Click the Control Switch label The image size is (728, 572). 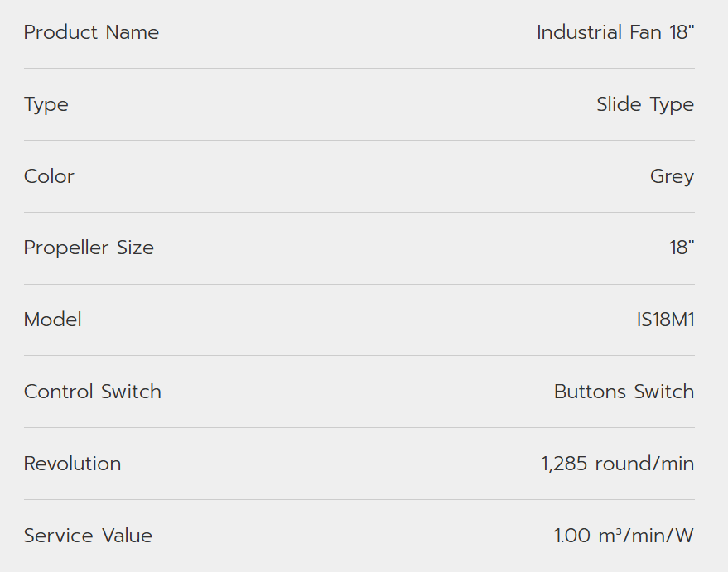(x=93, y=392)
